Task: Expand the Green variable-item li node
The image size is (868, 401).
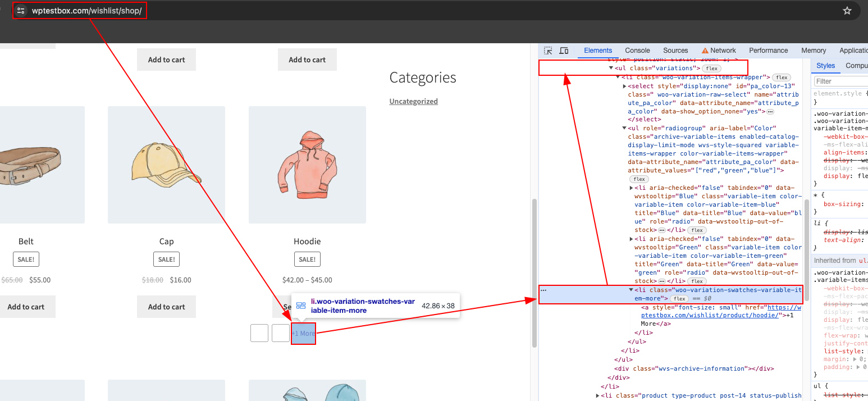Action: 632,239
